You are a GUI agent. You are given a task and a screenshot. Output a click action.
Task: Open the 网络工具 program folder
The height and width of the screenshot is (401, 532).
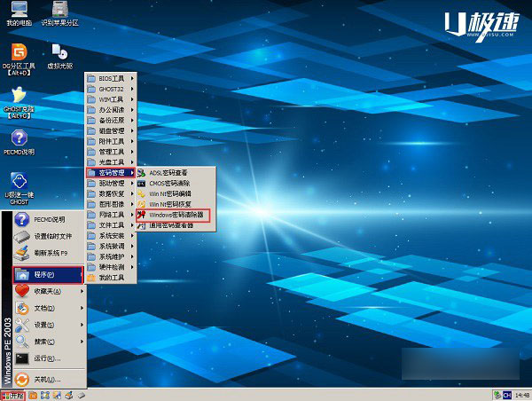tap(111, 215)
